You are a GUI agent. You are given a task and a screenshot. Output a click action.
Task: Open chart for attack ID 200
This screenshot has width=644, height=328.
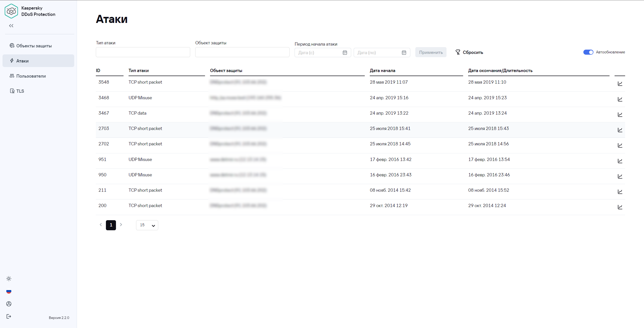pos(620,207)
